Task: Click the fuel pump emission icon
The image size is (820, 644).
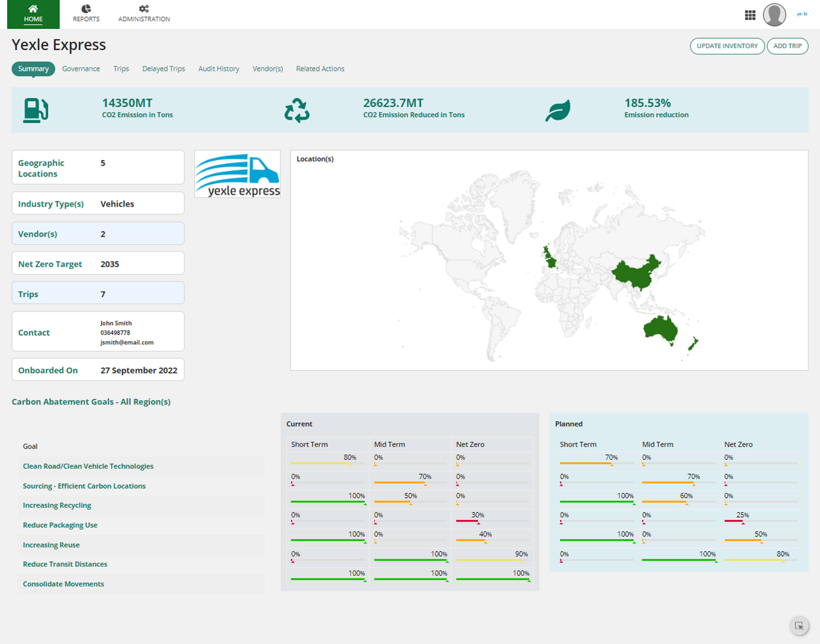Action: pos(36,110)
